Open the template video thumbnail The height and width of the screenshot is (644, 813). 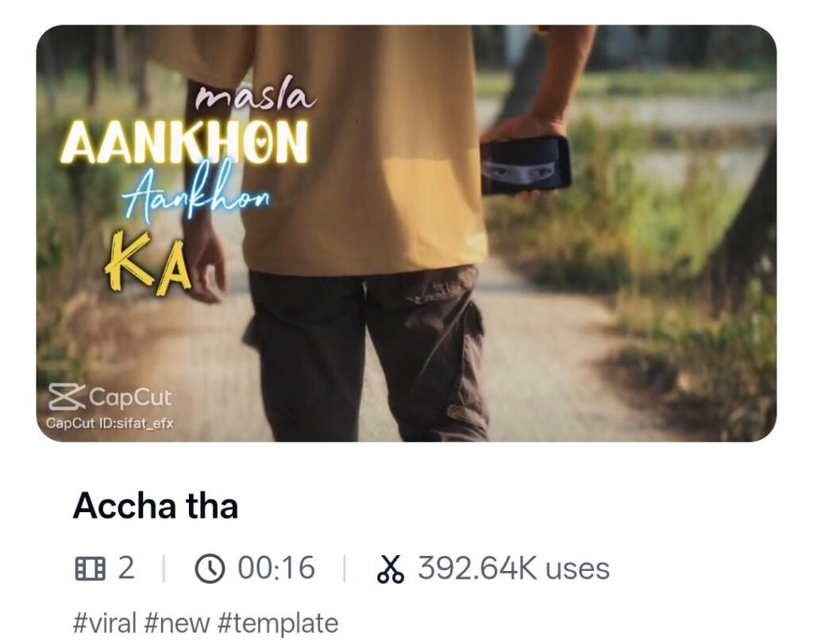click(x=406, y=233)
